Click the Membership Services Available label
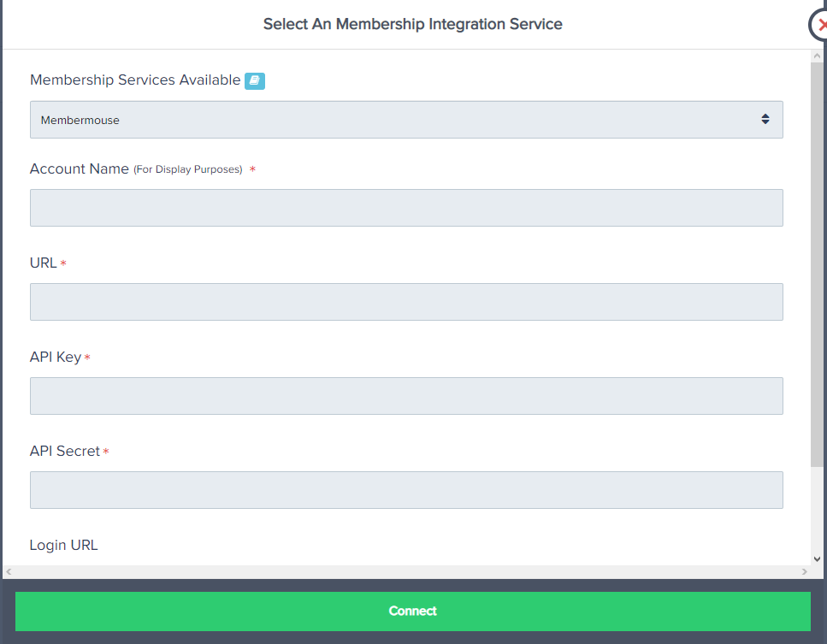The image size is (827, 644). [x=135, y=80]
